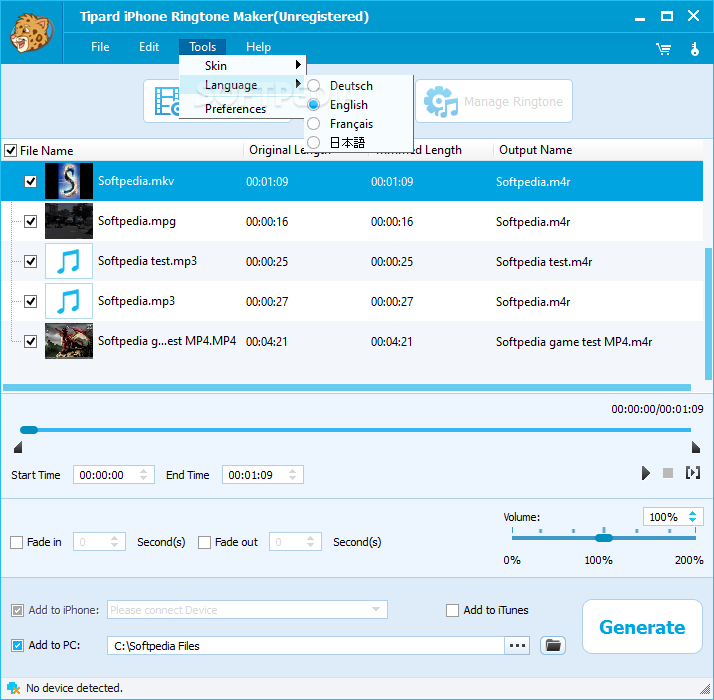
Task: Expand the Skin submenu
Action: [x=242, y=66]
